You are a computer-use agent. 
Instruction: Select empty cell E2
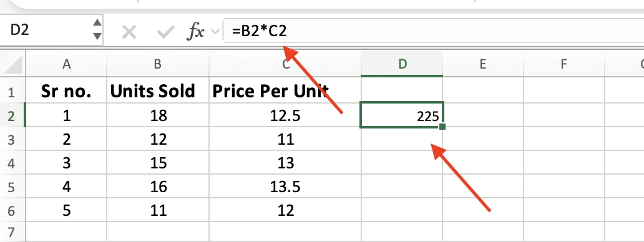(x=483, y=115)
